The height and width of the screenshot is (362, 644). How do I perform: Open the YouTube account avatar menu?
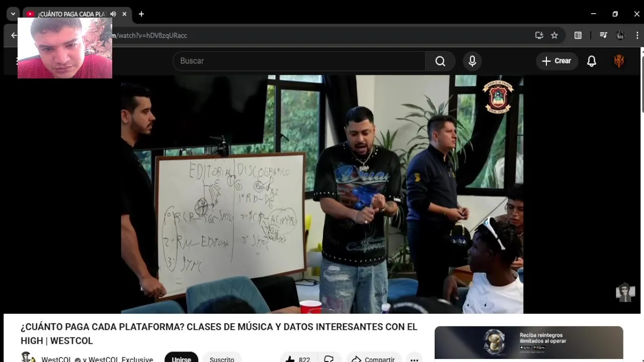click(x=619, y=61)
